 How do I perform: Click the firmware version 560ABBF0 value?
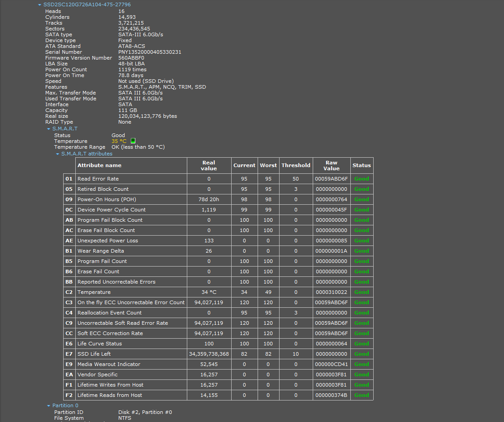[131, 57]
